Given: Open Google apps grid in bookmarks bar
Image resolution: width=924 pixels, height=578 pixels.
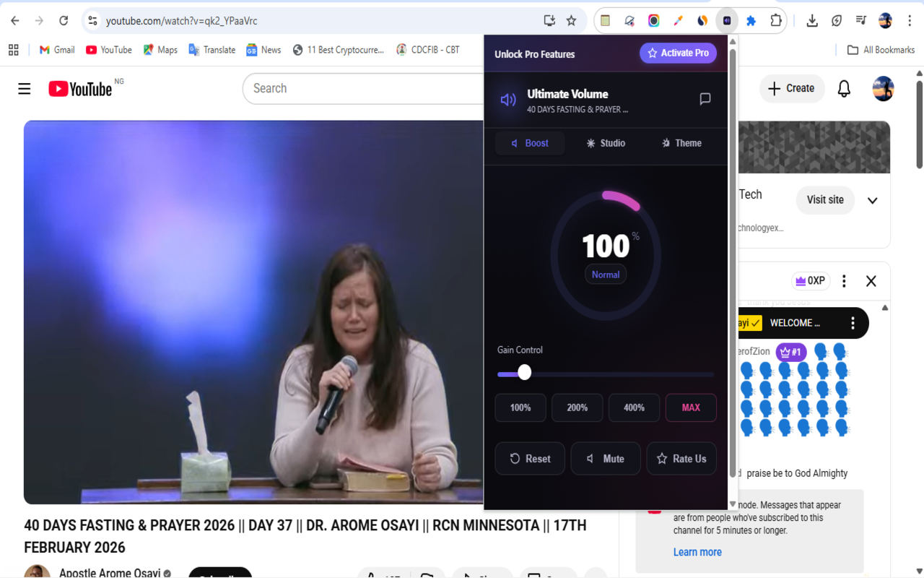Looking at the screenshot, I should tap(13, 50).
